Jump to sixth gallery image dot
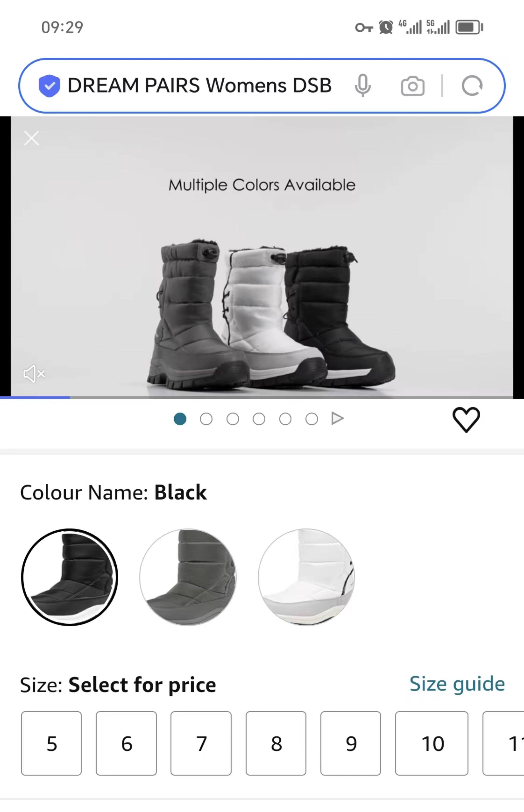Screen dimensions: 524x812 click(312, 419)
